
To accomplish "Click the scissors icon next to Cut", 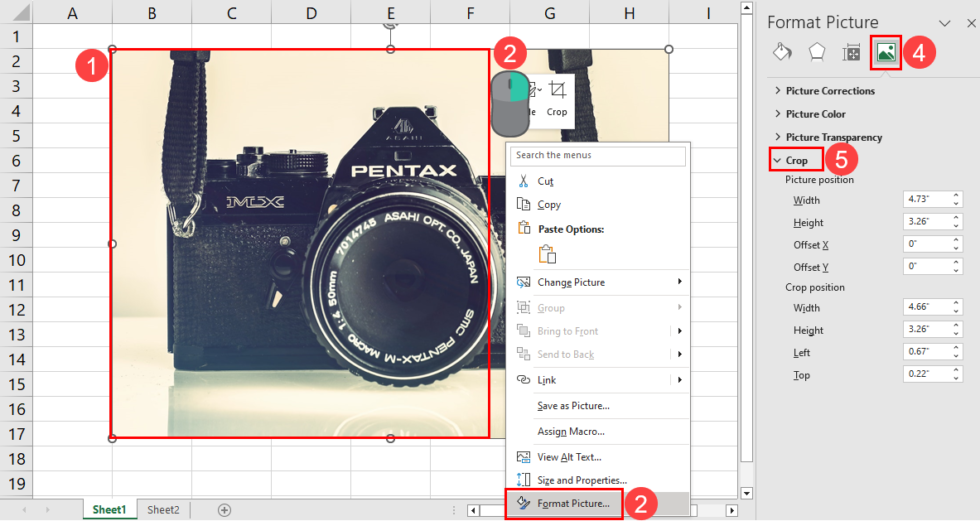I will pyautogui.click(x=524, y=181).
